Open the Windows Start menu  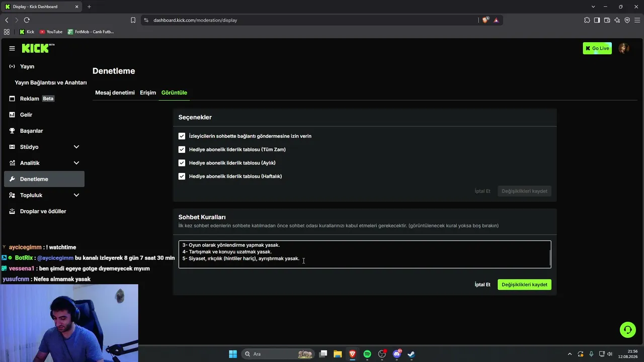tap(232, 354)
